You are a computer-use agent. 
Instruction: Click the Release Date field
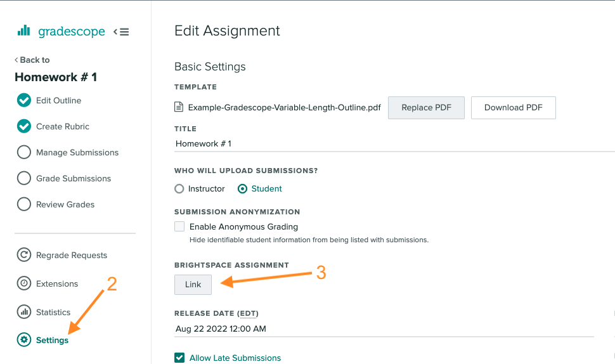tap(384, 328)
